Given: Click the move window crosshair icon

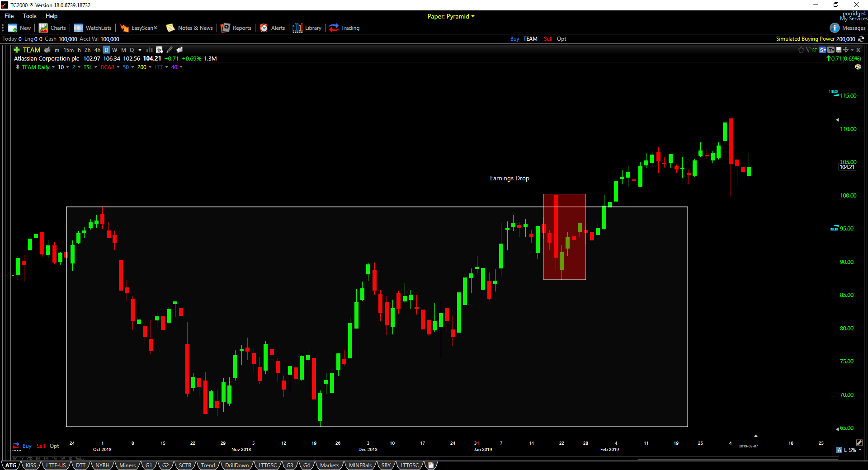Looking at the screenshot, I should [845, 50].
